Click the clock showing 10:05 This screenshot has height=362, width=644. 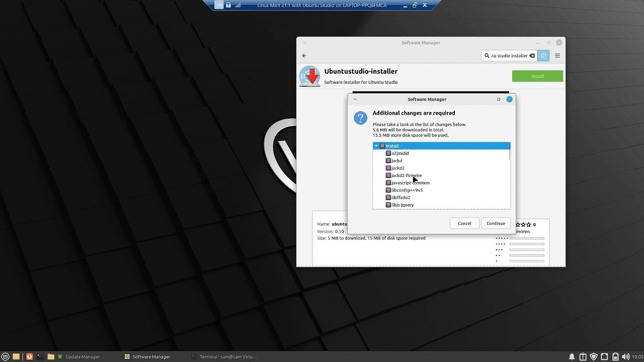click(x=637, y=356)
